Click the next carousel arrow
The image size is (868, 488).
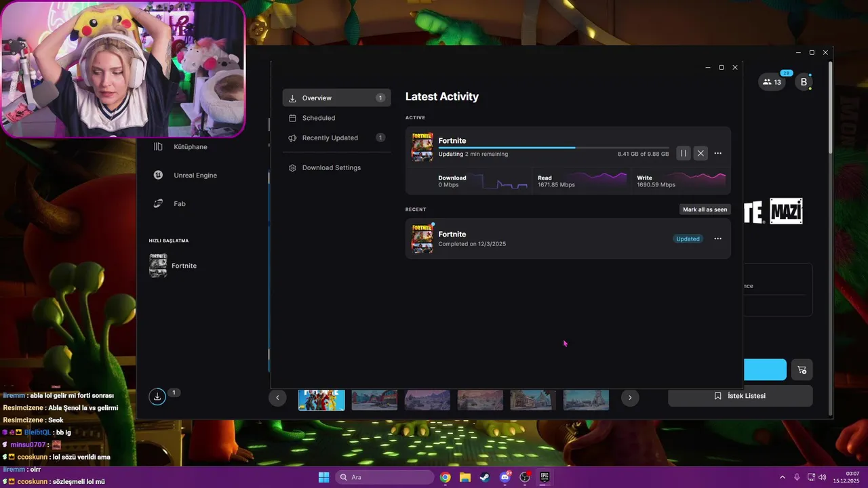(630, 398)
